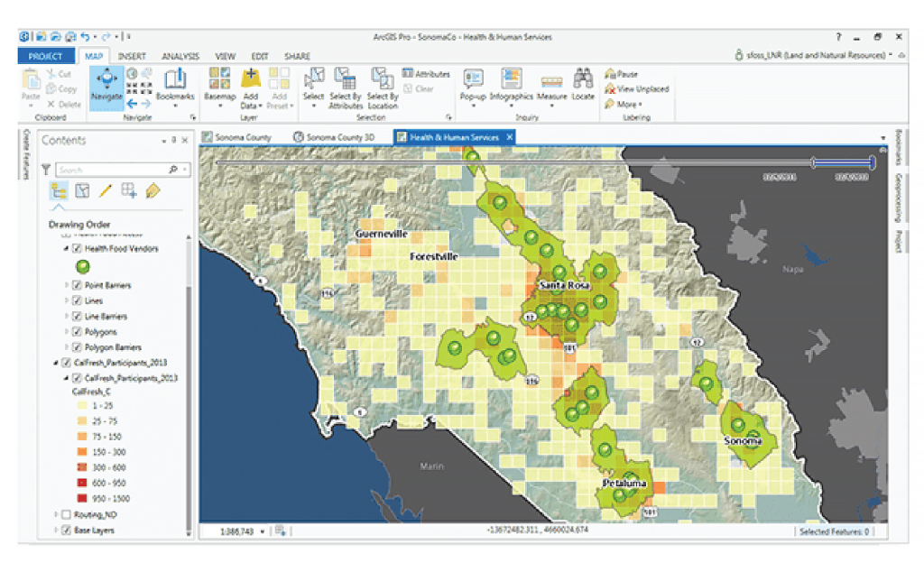
Task: Enable the Routing_ND layer checkbox
Action: 66,514
